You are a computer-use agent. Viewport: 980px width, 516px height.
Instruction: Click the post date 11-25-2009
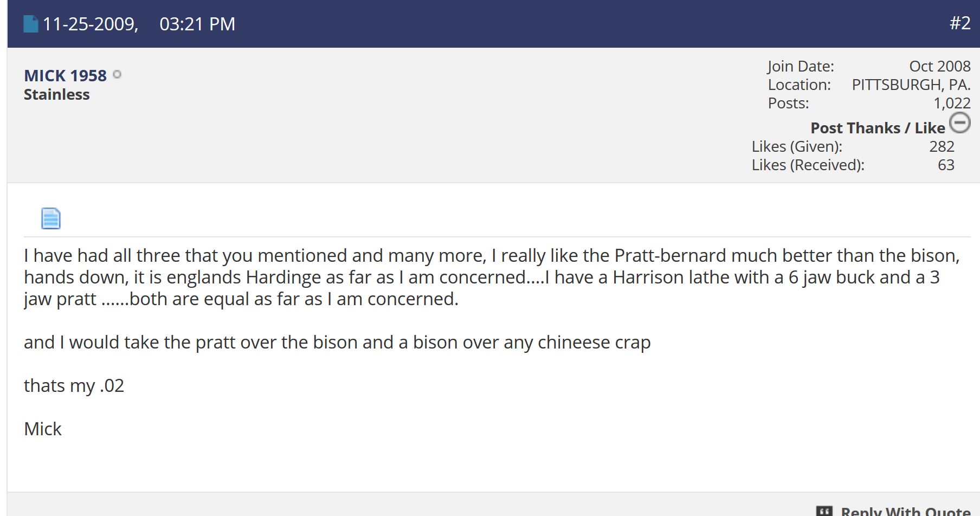coord(90,24)
